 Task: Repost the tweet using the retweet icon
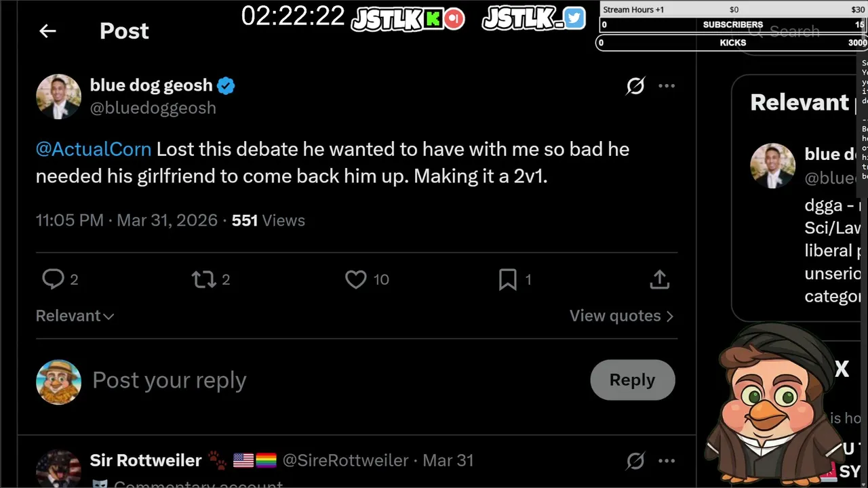(x=204, y=279)
